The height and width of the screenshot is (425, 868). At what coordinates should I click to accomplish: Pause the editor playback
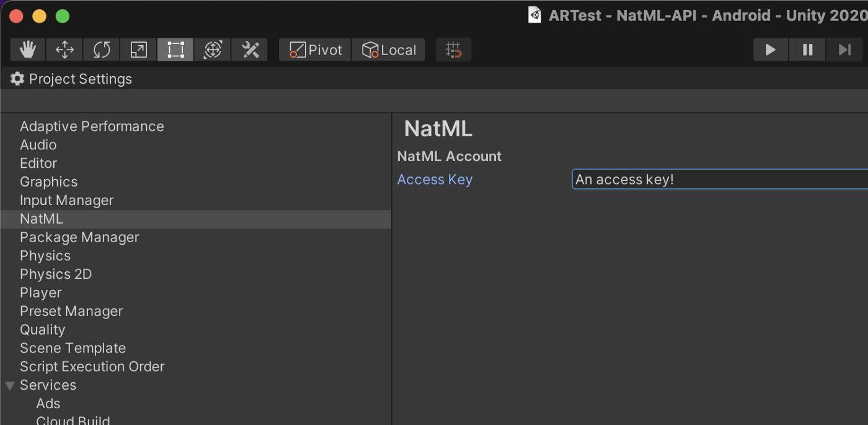[x=807, y=50]
